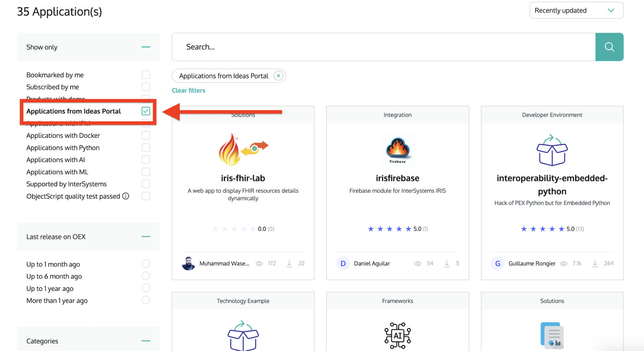Check Applications with Docker

coord(146,135)
